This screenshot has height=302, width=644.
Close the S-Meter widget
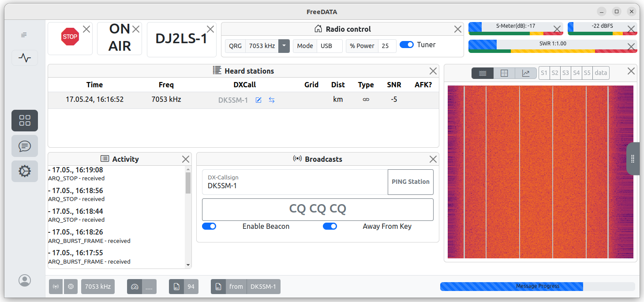coord(557,30)
